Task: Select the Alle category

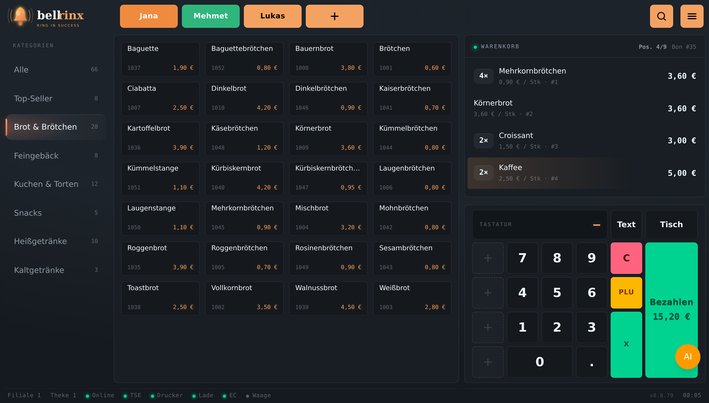Action: coord(56,70)
